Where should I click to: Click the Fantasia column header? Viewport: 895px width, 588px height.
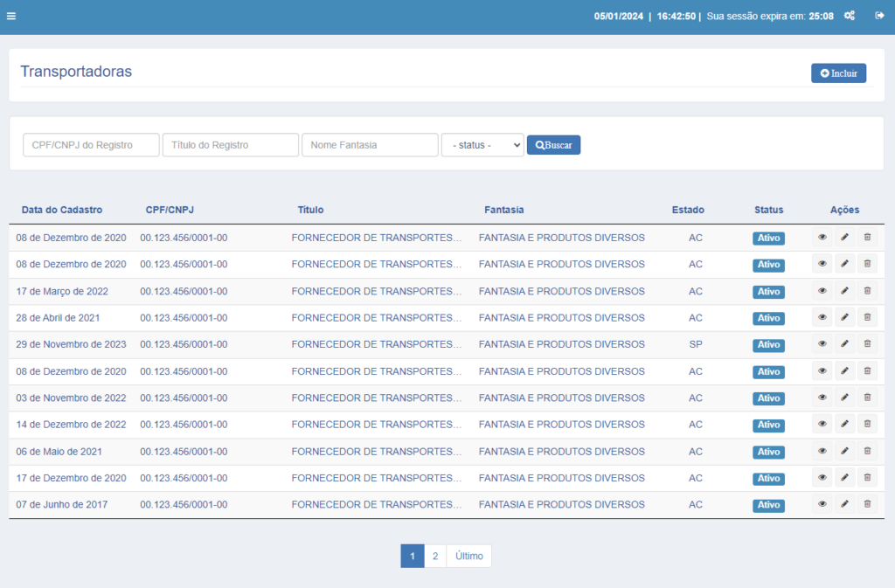pyautogui.click(x=504, y=210)
